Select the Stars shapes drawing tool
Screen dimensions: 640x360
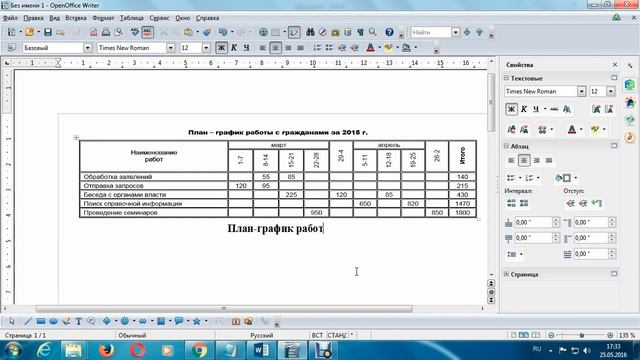click(x=196, y=321)
